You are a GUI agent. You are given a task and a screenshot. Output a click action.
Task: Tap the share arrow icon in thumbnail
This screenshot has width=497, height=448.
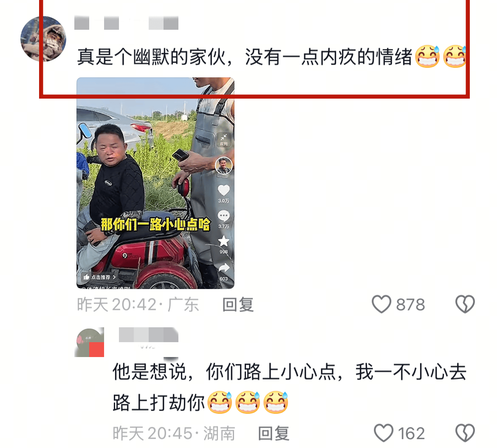tap(224, 268)
